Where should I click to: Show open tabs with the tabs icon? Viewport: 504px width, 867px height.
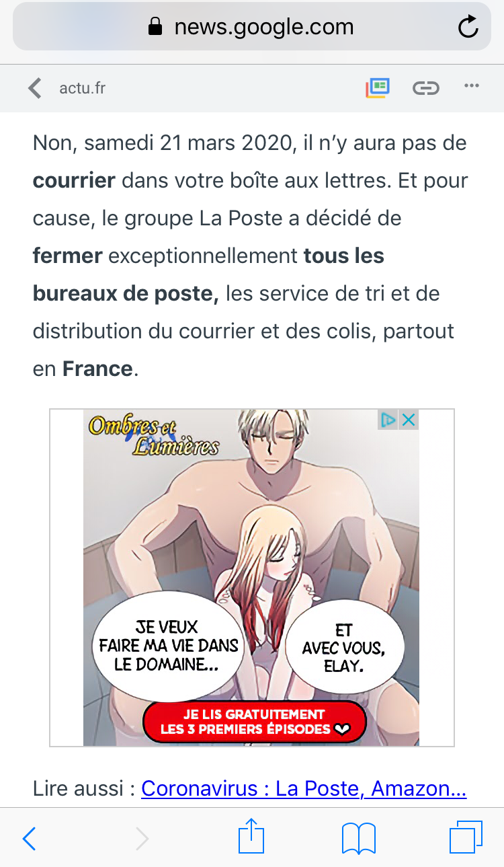tap(466, 837)
